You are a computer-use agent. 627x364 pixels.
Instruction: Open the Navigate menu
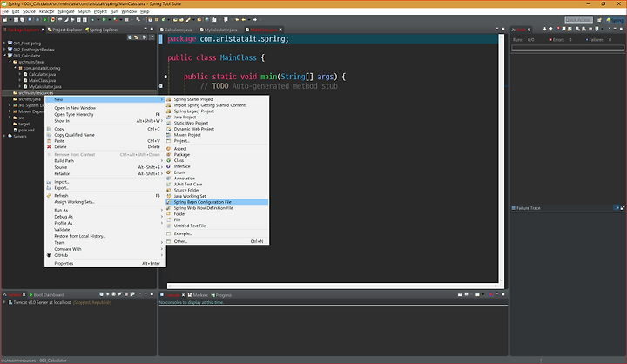pos(66,11)
